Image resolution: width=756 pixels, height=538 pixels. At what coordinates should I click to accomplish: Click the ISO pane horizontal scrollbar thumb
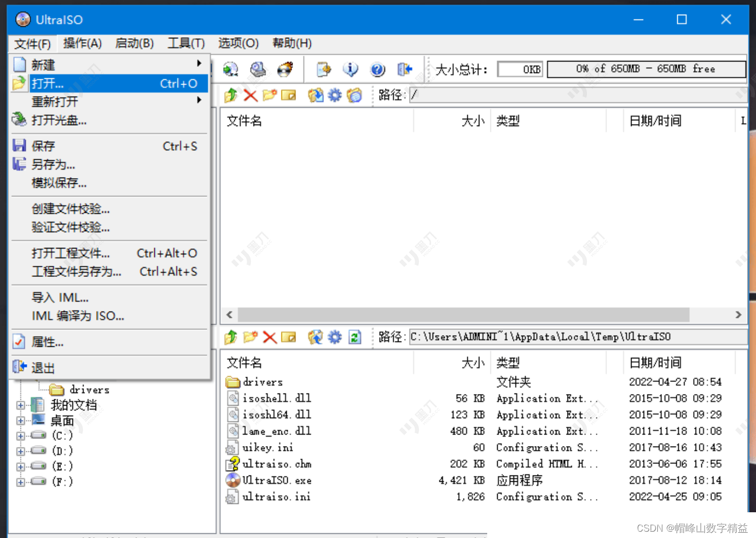pos(464,315)
